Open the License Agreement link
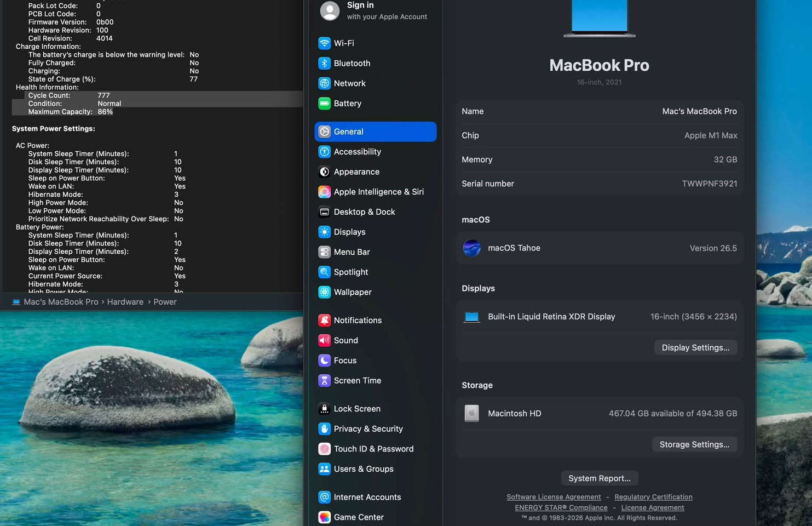Image resolution: width=812 pixels, height=526 pixels. pos(653,507)
